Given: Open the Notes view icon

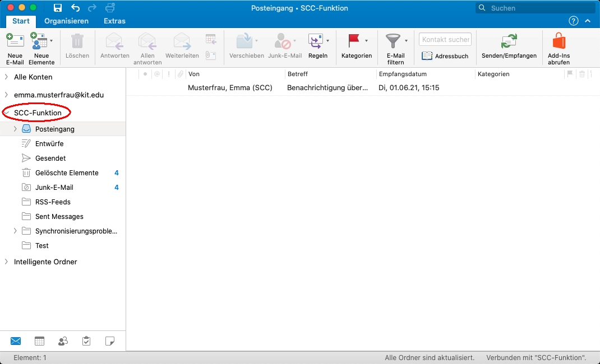Looking at the screenshot, I should [110, 341].
